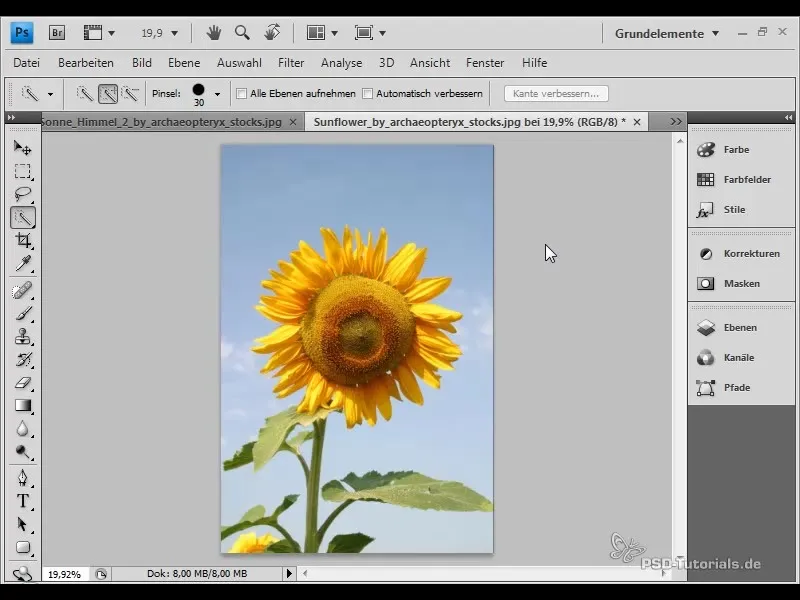Select the Type tool
The image size is (800, 600).
point(22,501)
